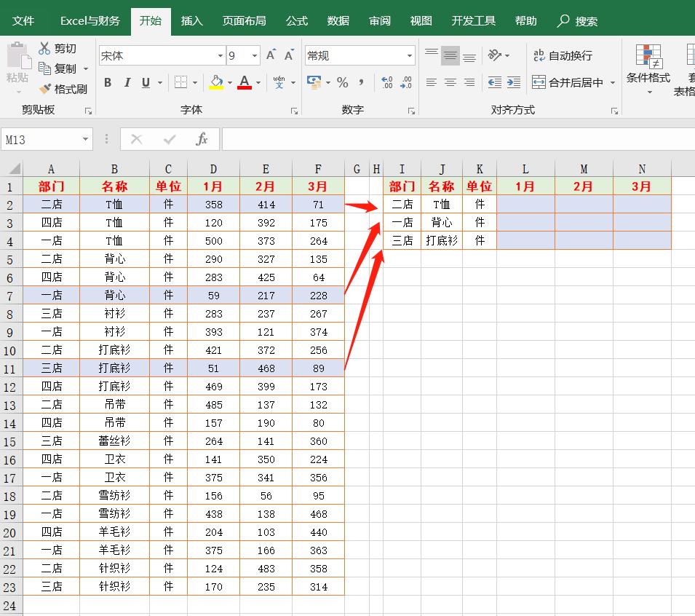695x616 pixels.
Task: Increase font size with larger A icon
Action: 271,55
